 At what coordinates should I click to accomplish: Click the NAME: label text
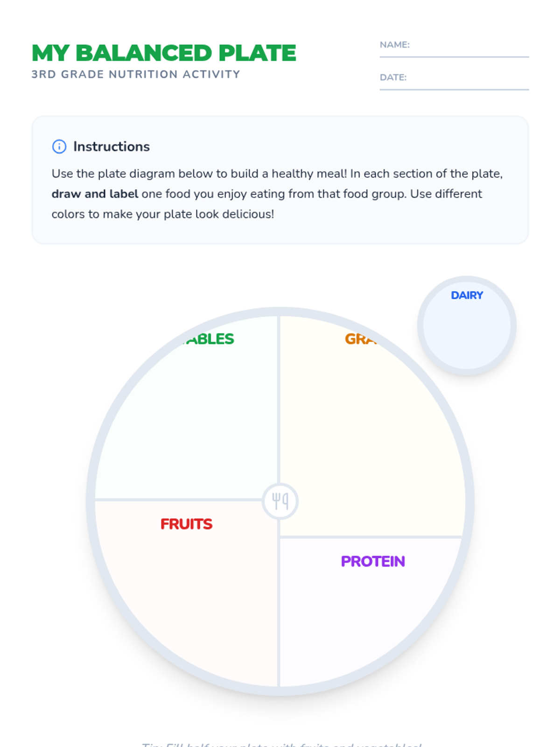click(x=395, y=45)
